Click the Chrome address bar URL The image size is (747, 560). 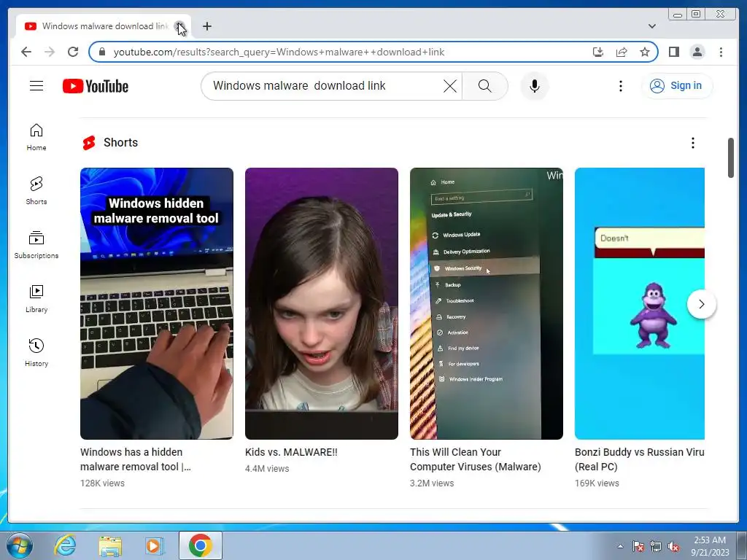click(279, 52)
